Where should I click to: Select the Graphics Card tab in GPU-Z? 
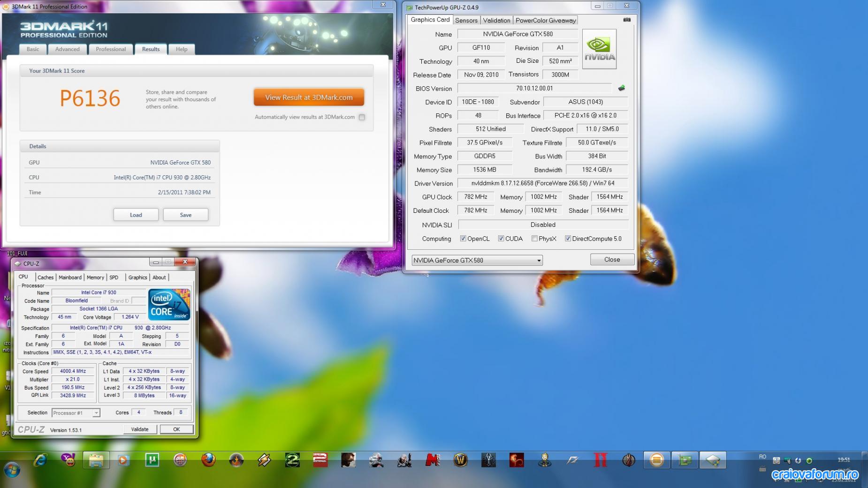click(430, 20)
